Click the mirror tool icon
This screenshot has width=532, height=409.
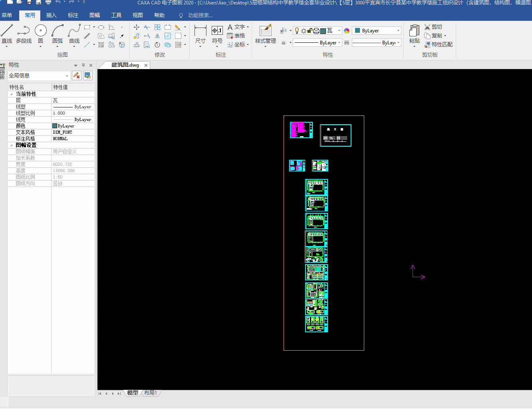click(x=157, y=36)
